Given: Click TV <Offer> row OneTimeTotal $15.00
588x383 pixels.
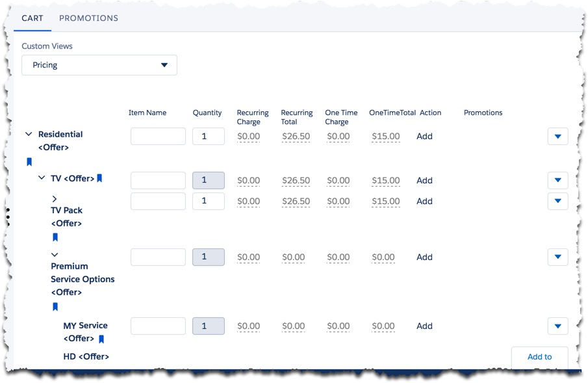Looking at the screenshot, I should [x=385, y=180].
